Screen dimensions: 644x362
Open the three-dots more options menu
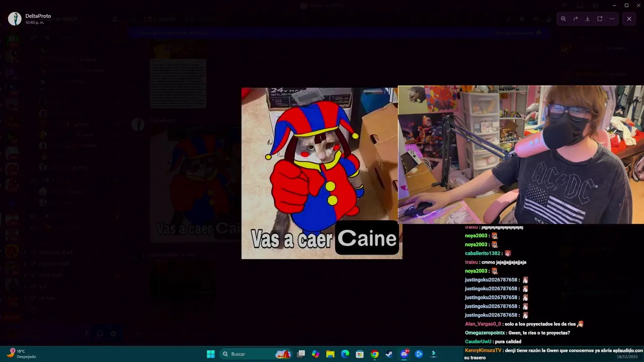coord(612,19)
